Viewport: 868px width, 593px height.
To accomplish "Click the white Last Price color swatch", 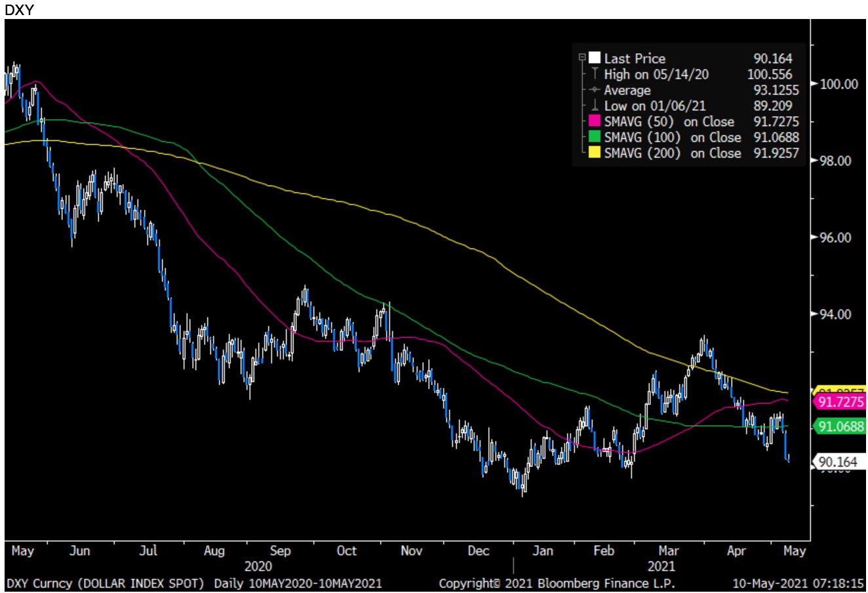I will tap(595, 58).
